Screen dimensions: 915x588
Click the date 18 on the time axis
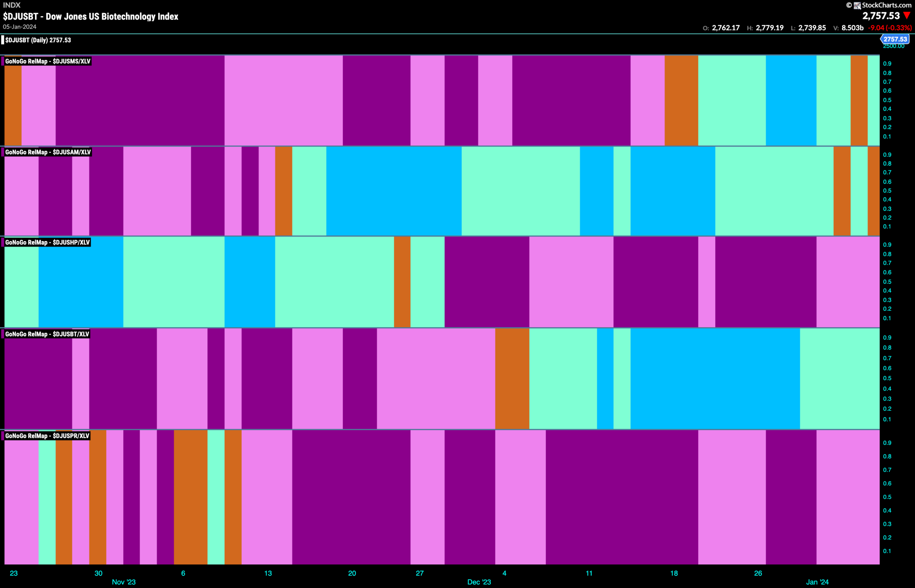pyautogui.click(x=674, y=573)
